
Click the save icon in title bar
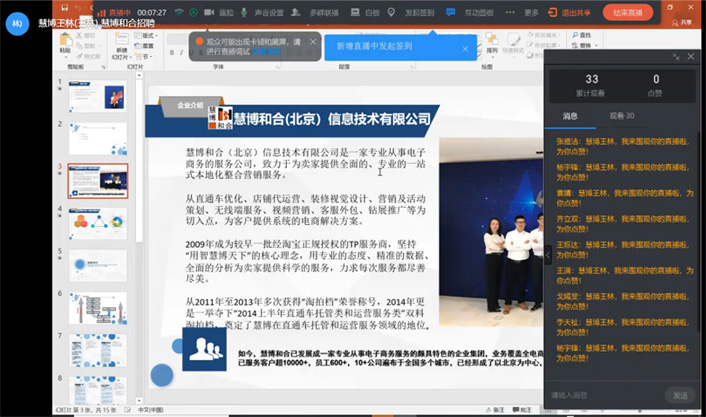tap(64, 8)
